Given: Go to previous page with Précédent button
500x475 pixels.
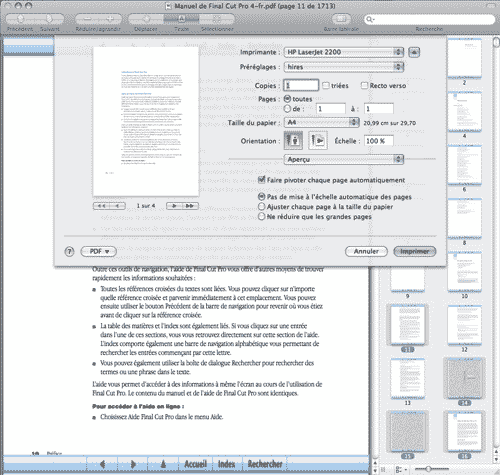Looking at the screenshot, I should [21, 18].
